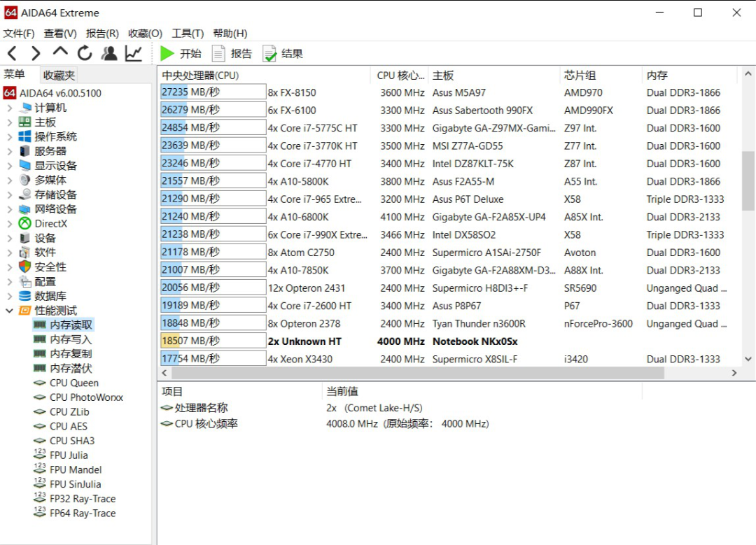Viewport: 756px width, 545px height.
Task: Click the 存储设备 storage icon
Action: pyautogui.click(x=25, y=194)
